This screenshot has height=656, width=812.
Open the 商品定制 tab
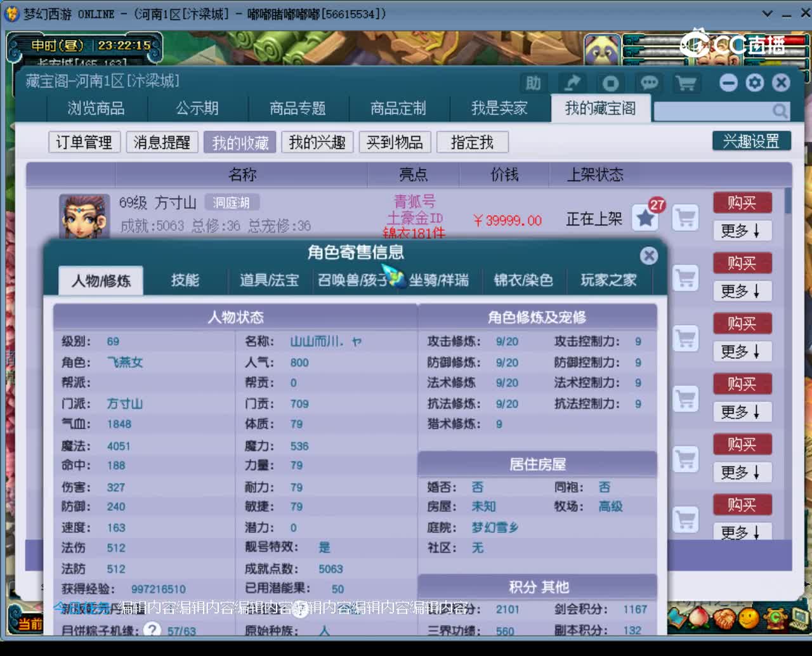(398, 108)
